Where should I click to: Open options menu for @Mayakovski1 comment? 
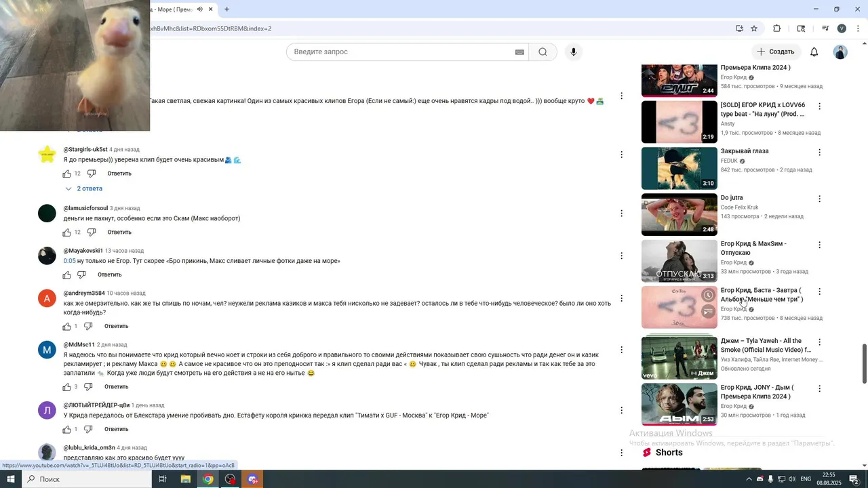tap(621, 256)
